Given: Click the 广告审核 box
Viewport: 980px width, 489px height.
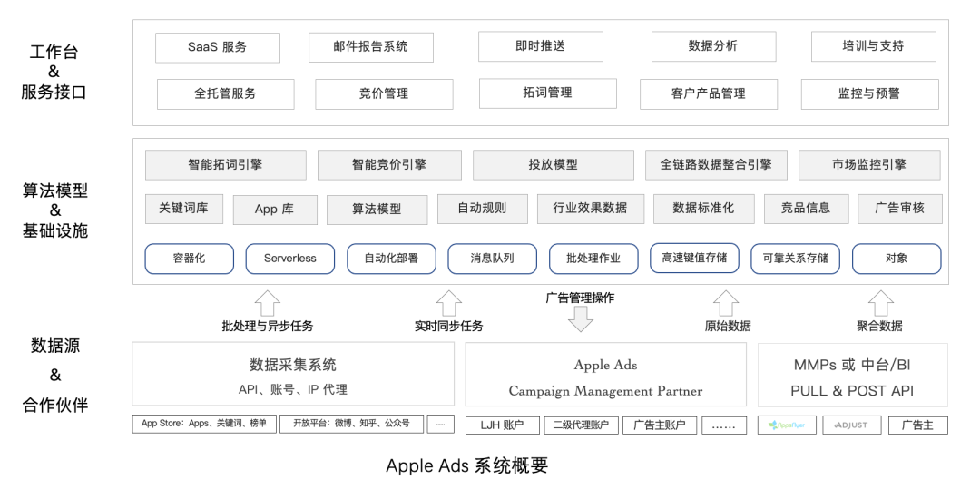Looking at the screenshot, I should [x=900, y=209].
